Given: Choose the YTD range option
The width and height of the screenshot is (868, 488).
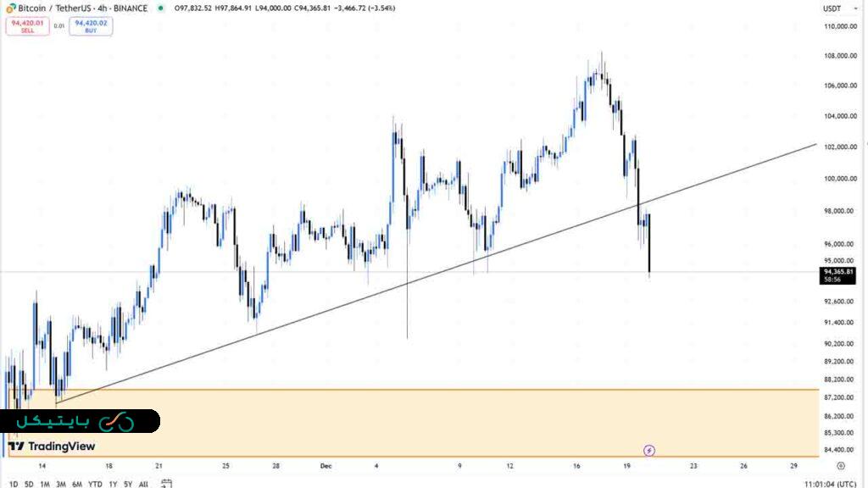Looking at the screenshot, I should pyautogui.click(x=94, y=484).
